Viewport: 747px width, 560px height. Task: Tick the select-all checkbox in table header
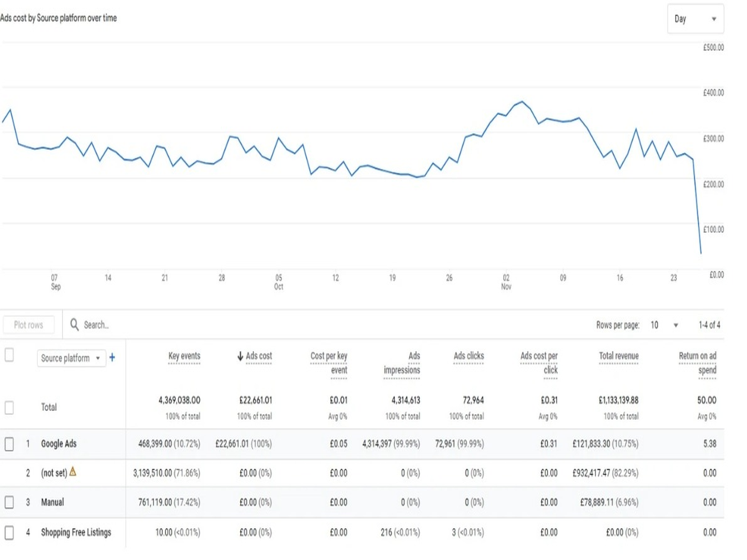[x=9, y=355]
